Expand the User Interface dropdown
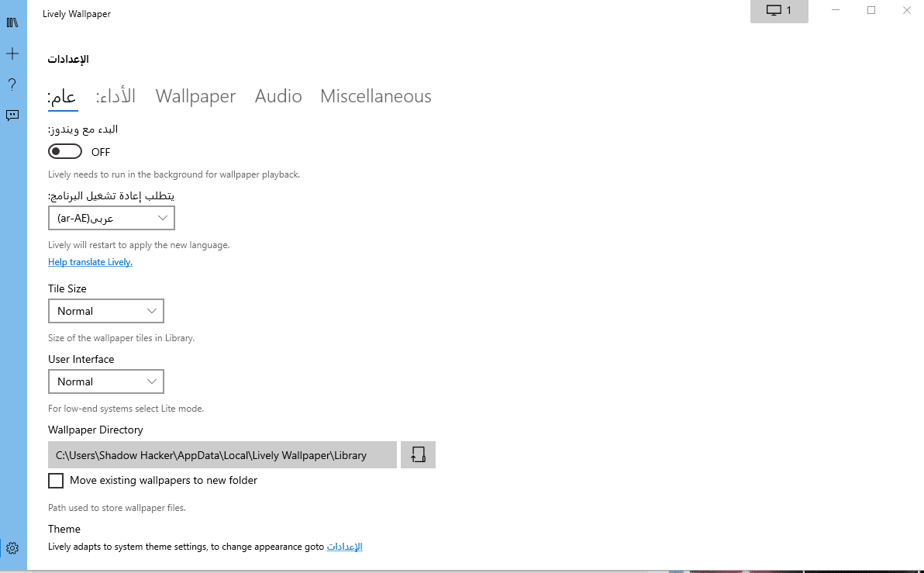924x573 pixels. pyautogui.click(x=106, y=381)
